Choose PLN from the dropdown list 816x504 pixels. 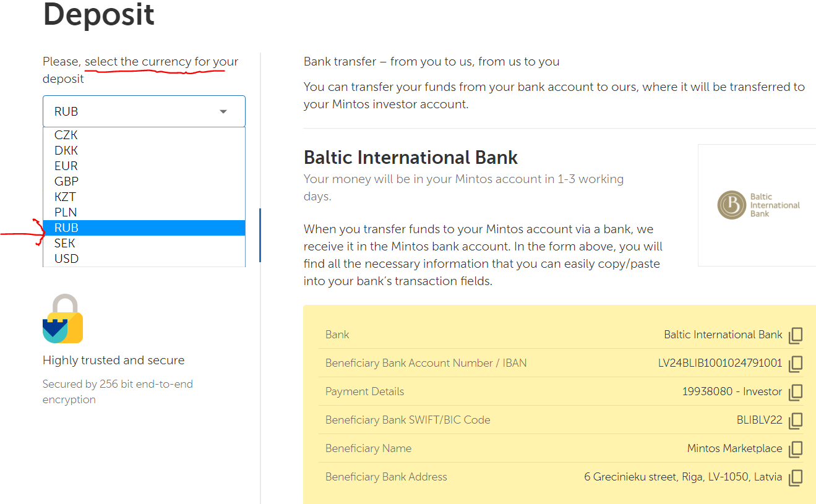click(66, 212)
